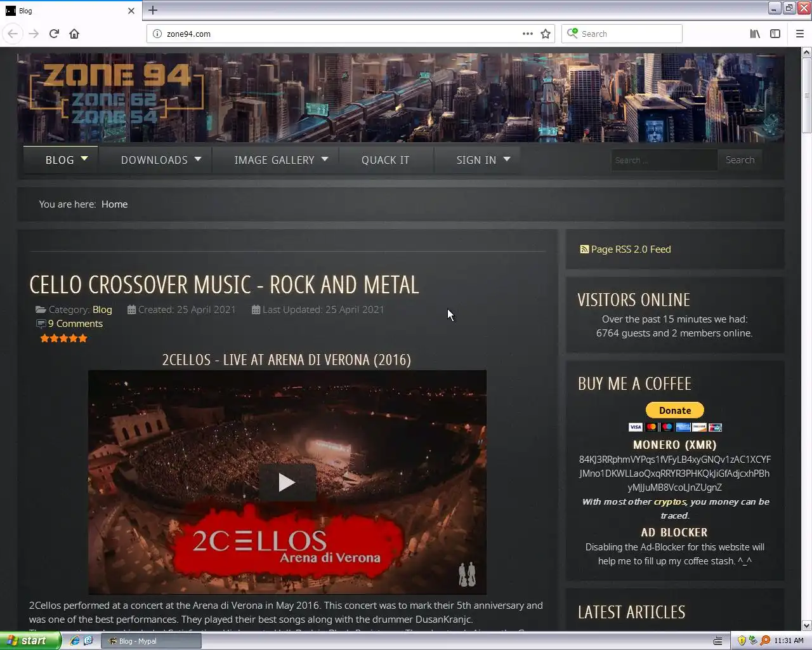The height and width of the screenshot is (650, 812).
Task: Open Internet Explorer from quick launch
Action: (75, 641)
